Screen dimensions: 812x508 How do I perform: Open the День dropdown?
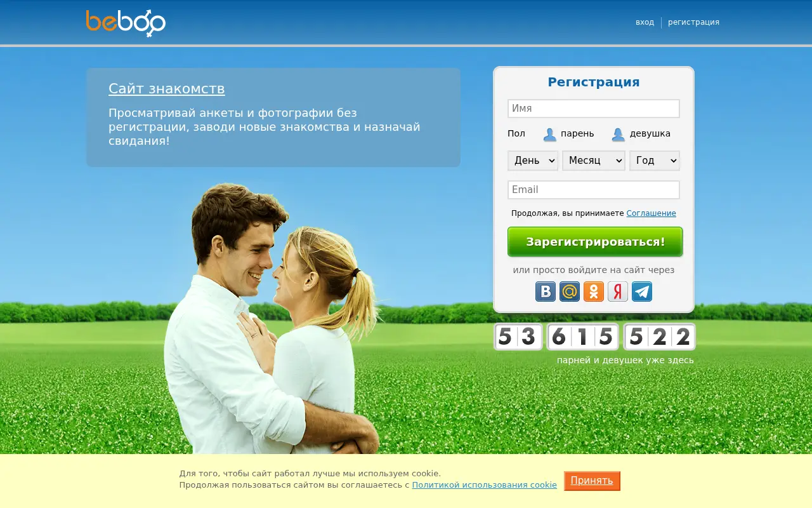(x=533, y=161)
